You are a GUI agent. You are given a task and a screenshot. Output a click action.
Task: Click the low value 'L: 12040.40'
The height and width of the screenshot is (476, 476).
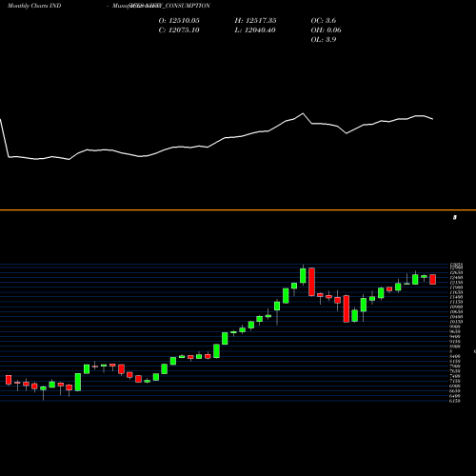tap(255, 30)
